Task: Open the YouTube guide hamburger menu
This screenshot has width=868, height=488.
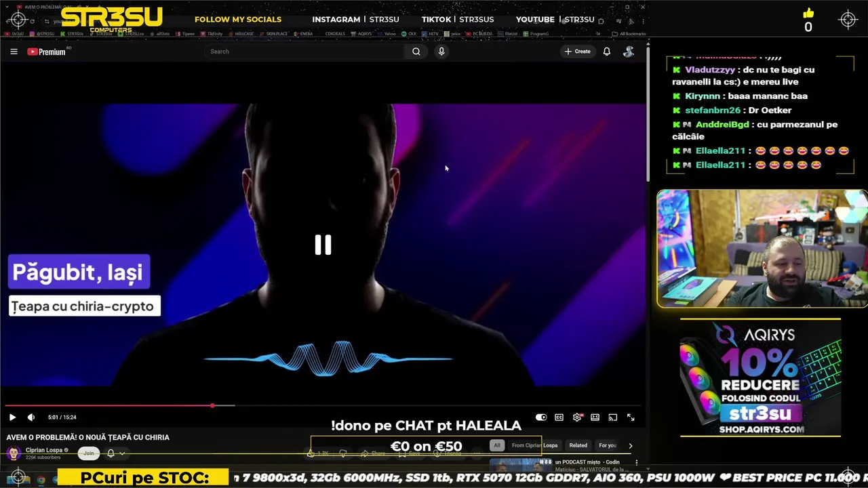Action: tap(14, 52)
